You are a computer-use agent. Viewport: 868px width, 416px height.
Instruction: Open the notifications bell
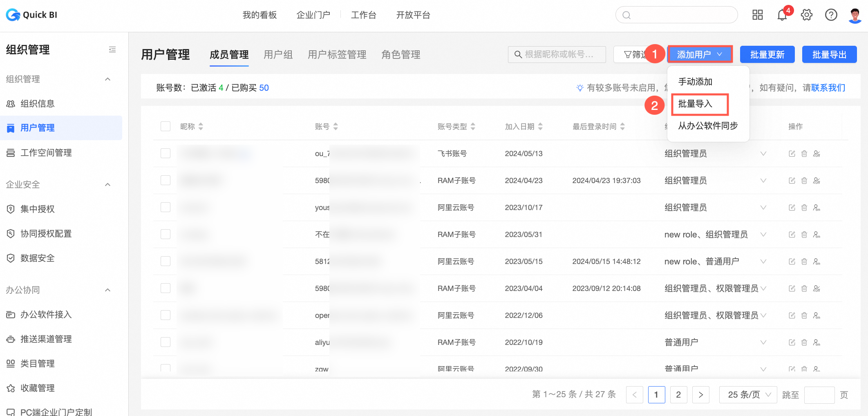(x=782, y=15)
